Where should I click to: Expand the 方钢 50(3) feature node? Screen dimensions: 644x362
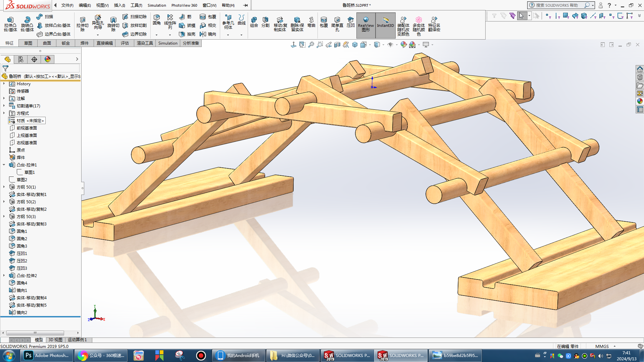pyautogui.click(x=4, y=216)
